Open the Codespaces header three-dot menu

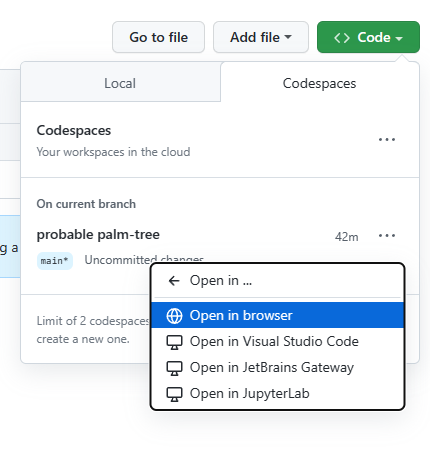coord(387,139)
